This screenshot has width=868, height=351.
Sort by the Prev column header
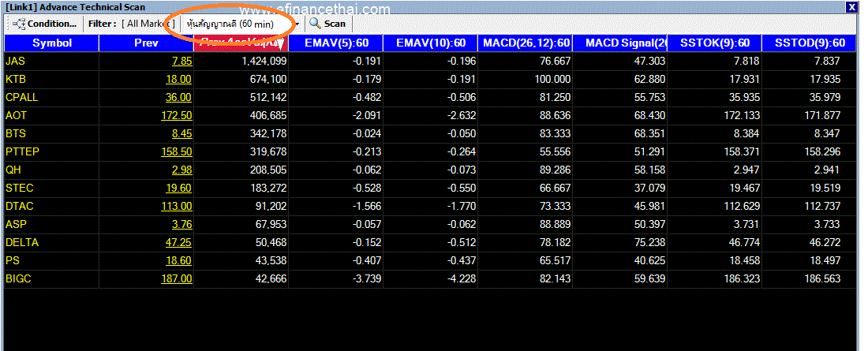[x=146, y=43]
